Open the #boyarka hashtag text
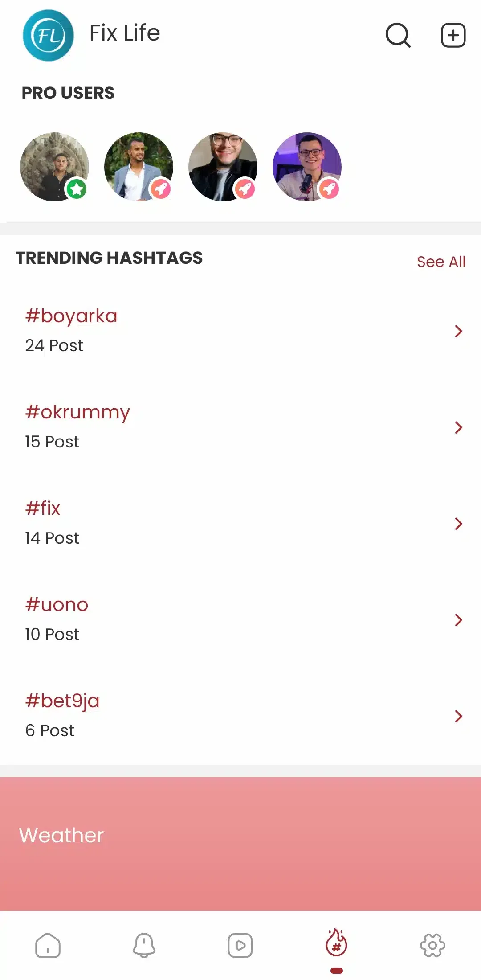The width and height of the screenshot is (481, 980). 71,316
